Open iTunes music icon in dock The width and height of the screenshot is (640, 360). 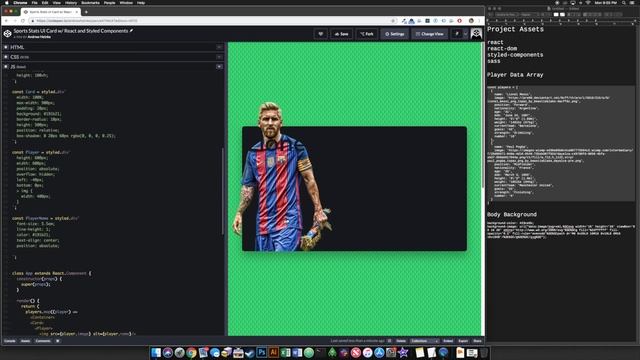coord(367,353)
